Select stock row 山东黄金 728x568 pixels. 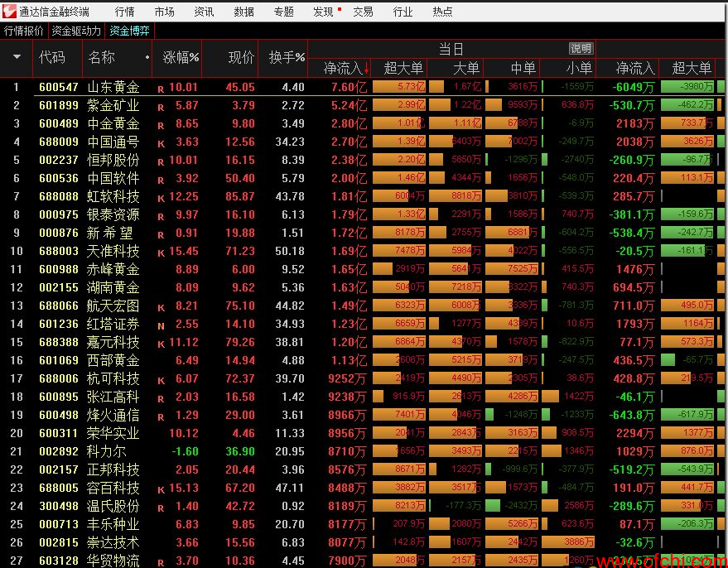(x=362, y=87)
